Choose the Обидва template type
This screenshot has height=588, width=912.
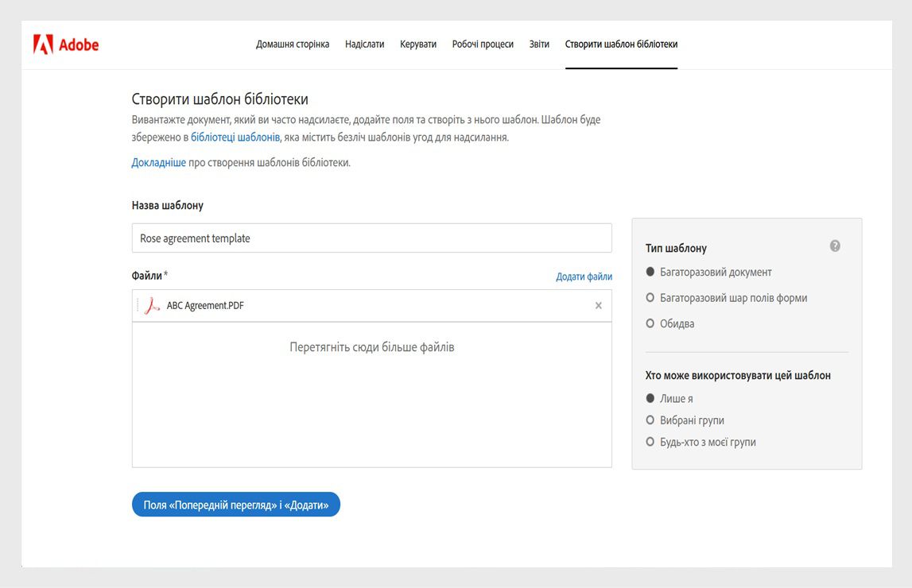(650, 323)
